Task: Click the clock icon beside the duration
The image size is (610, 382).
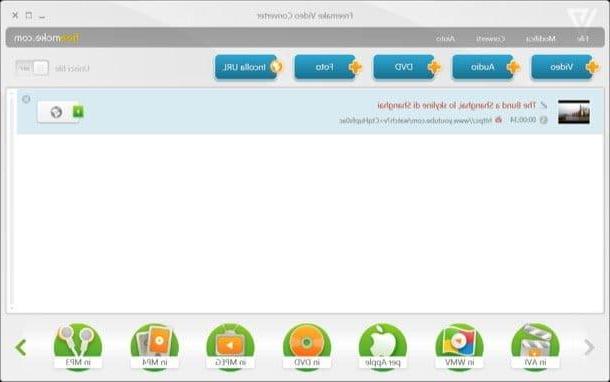Action: pyautogui.click(x=543, y=120)
